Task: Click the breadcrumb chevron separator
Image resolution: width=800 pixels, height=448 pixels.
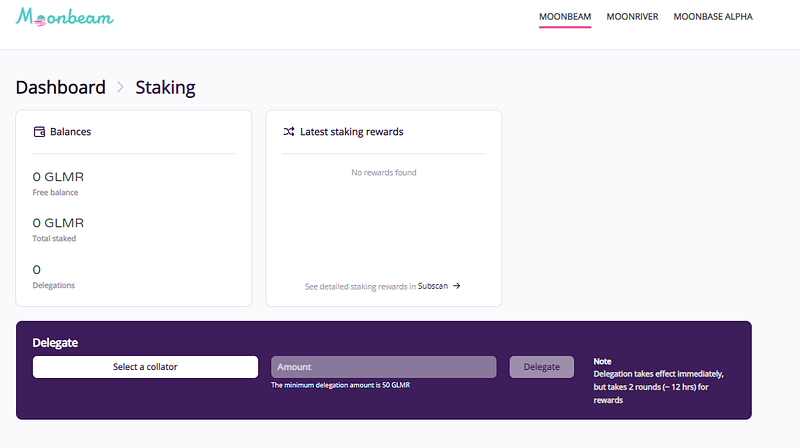Action: 120,87
